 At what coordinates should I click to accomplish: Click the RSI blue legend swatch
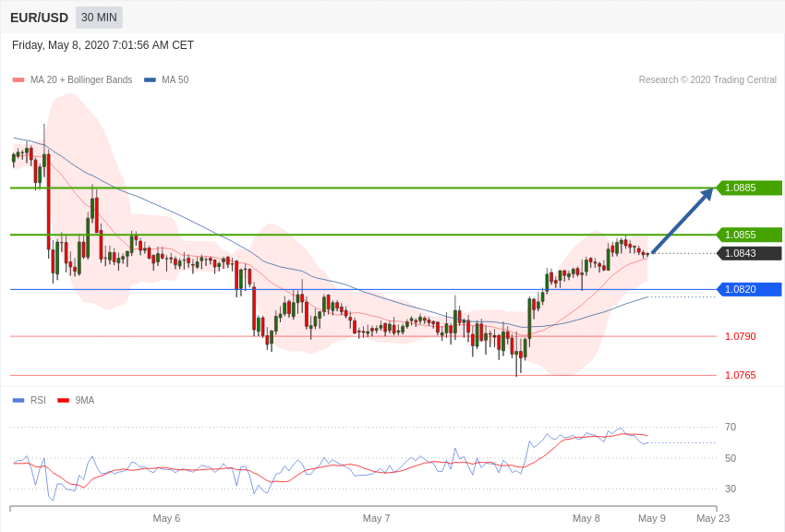pyautogui.click(x=18, y=400)
